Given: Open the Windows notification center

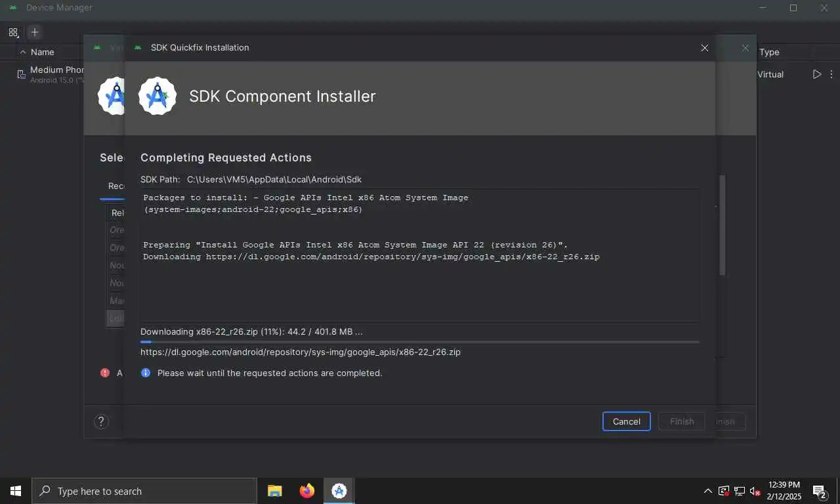Looking at the screenshot, I should (x=819, y=491).
